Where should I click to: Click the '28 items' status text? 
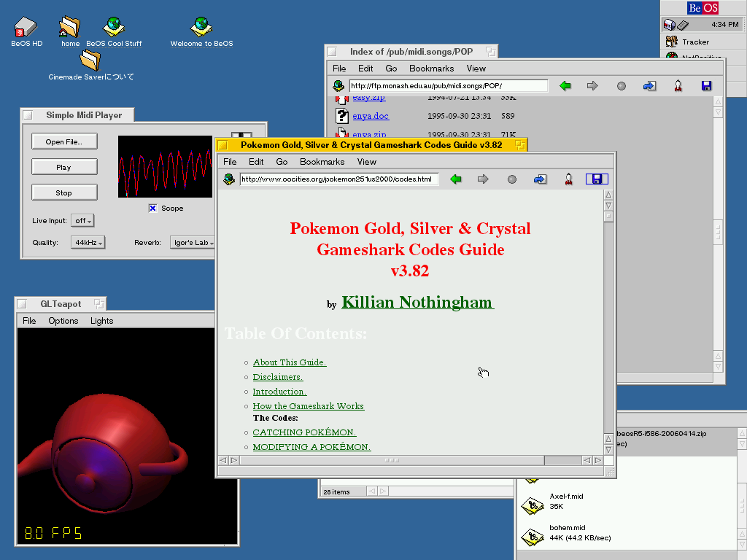tap(336, 492)
